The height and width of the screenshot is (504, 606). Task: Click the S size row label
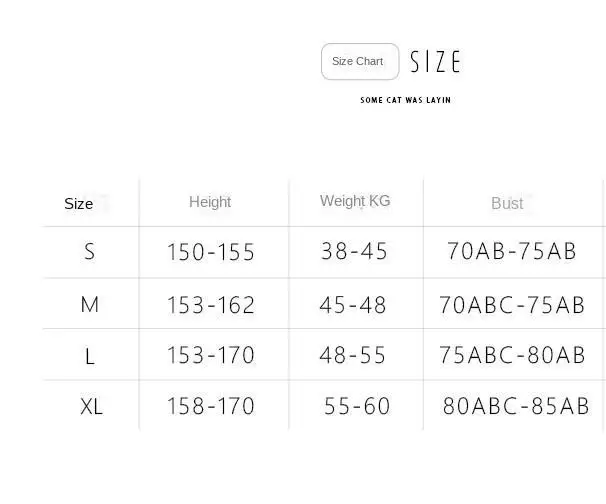(x=89, y=251)
